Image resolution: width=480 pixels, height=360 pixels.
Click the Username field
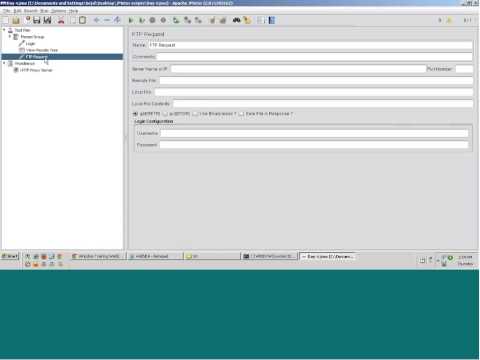[314, 133]
